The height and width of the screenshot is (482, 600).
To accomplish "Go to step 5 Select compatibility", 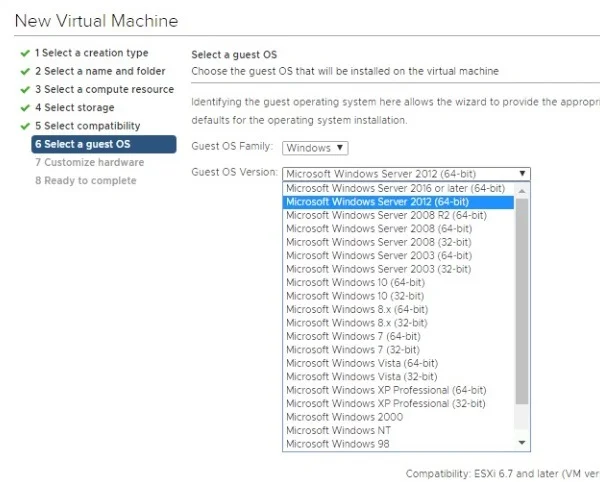I will tap(88, 126).
